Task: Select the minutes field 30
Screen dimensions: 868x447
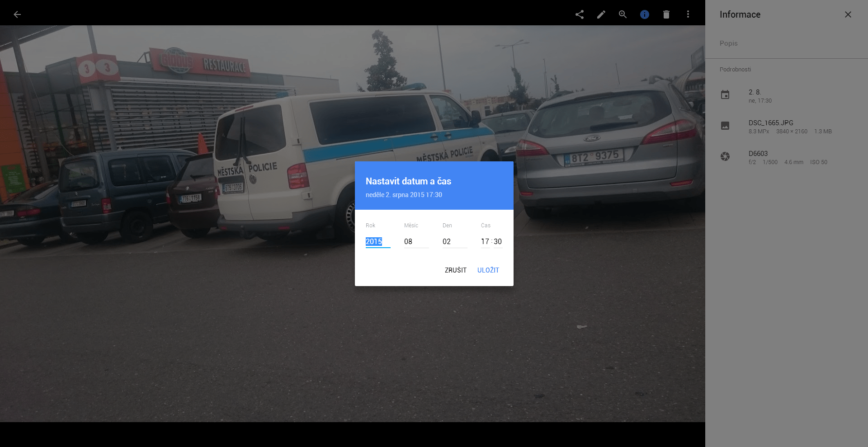Action: (x=498, y=242)
